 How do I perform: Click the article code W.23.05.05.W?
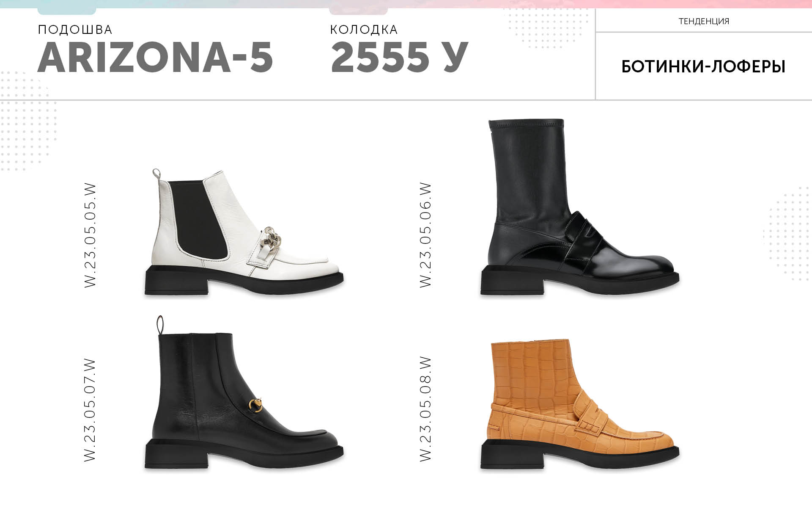coord(90,236)
